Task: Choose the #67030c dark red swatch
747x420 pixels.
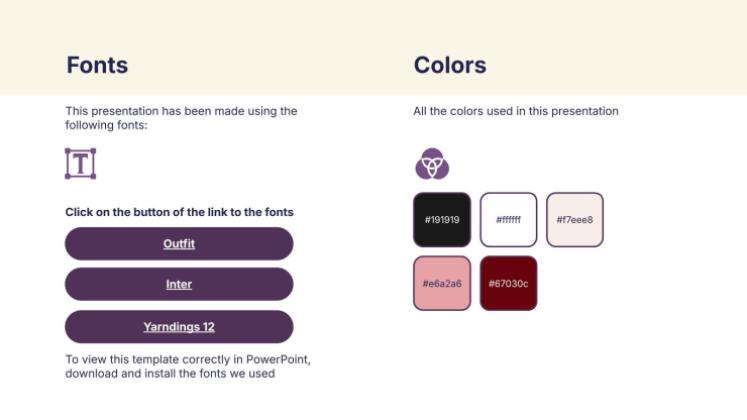Action: pos(508,283)
